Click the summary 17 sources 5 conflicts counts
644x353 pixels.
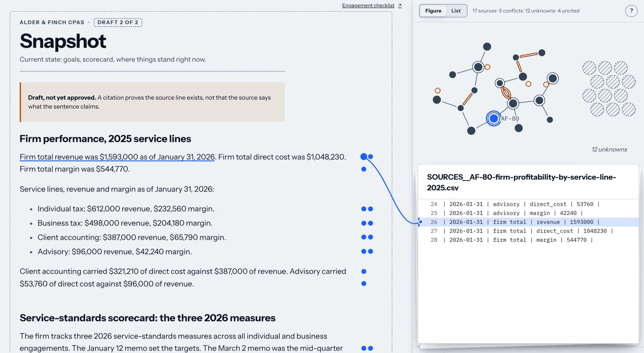coord(526,11)
